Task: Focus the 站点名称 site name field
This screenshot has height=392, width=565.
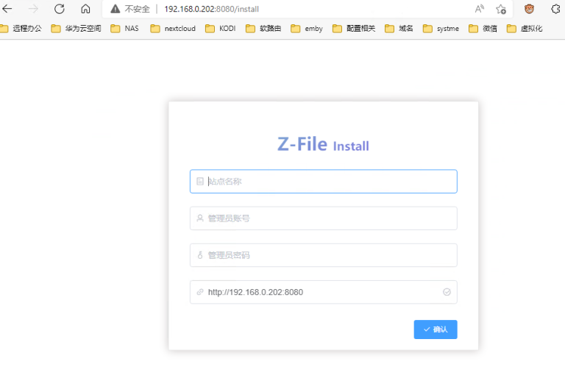Action: [x=324, y=181]
